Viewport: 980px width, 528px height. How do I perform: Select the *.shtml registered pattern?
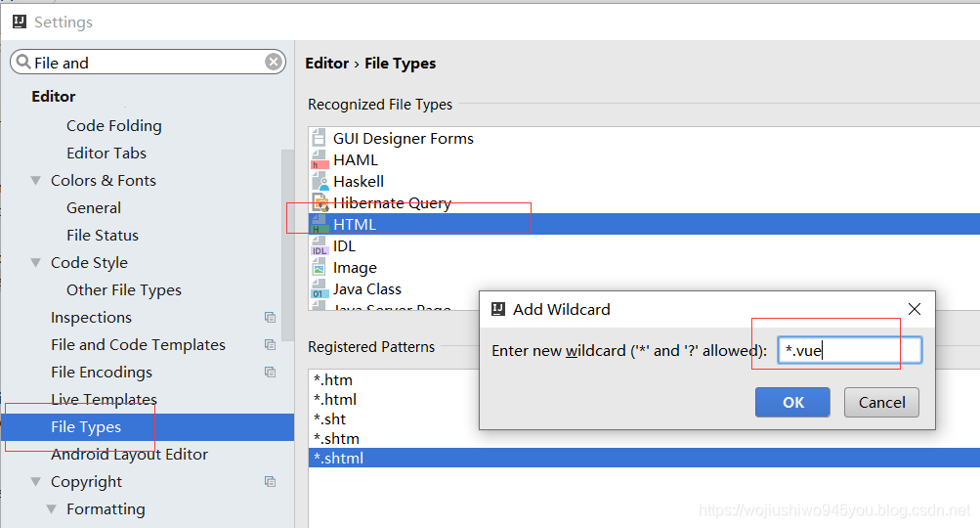(x=644, y=458)
